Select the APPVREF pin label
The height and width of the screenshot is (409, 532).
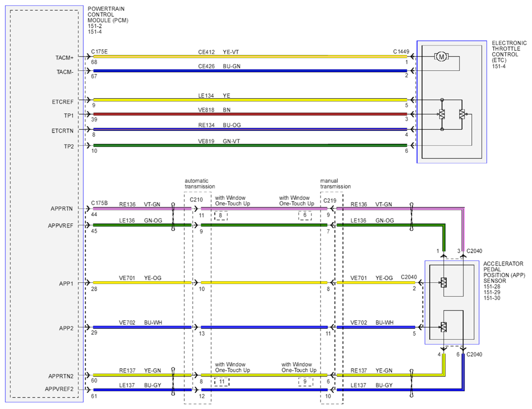[60, 226]
